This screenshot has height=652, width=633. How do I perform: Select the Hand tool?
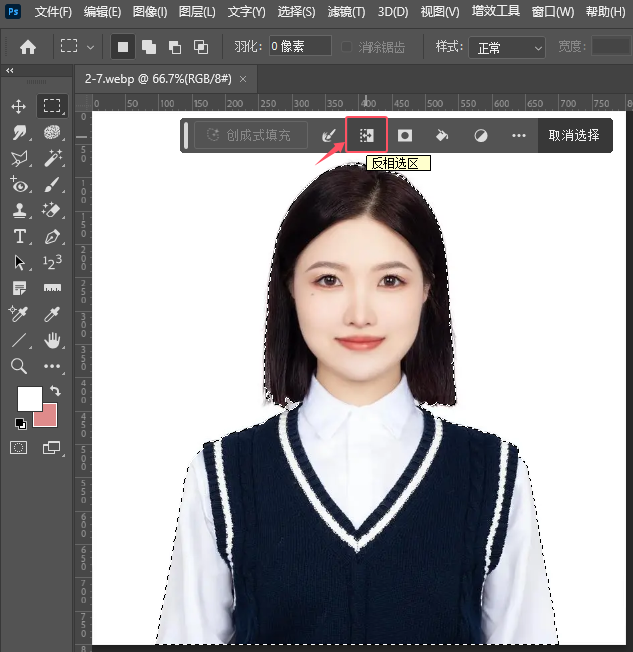tap(52, 340)
